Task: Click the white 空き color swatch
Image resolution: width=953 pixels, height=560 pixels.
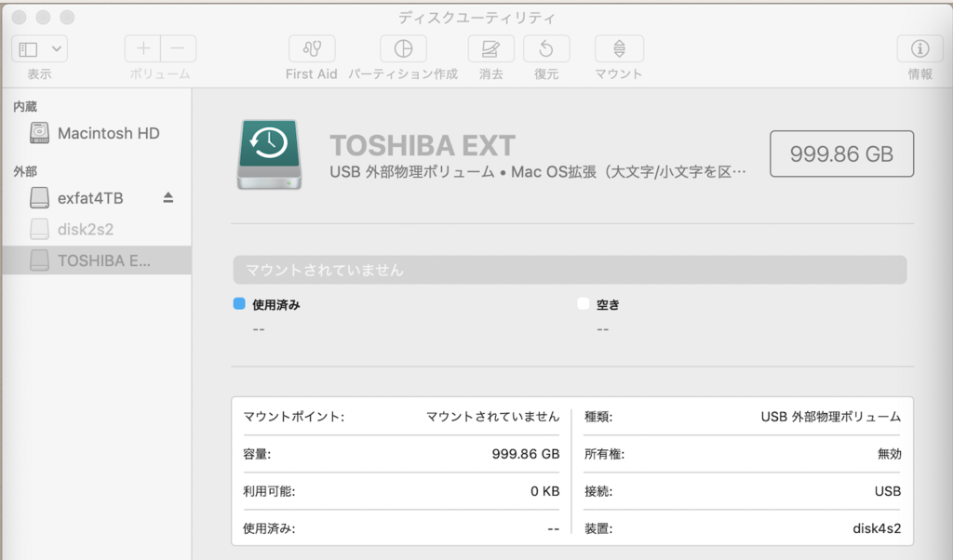Action: tap(583, 303)
